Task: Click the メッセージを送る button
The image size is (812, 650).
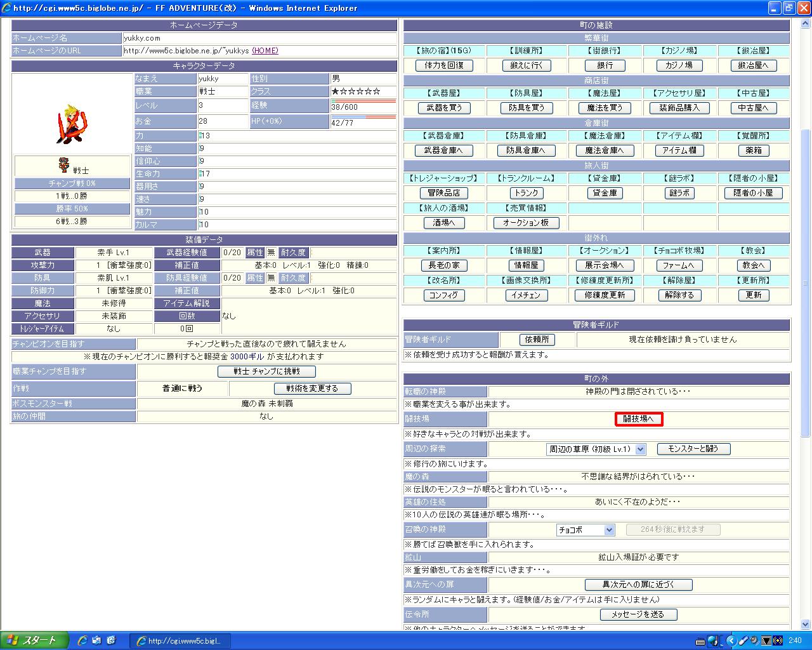Action: tap(638, 614)
